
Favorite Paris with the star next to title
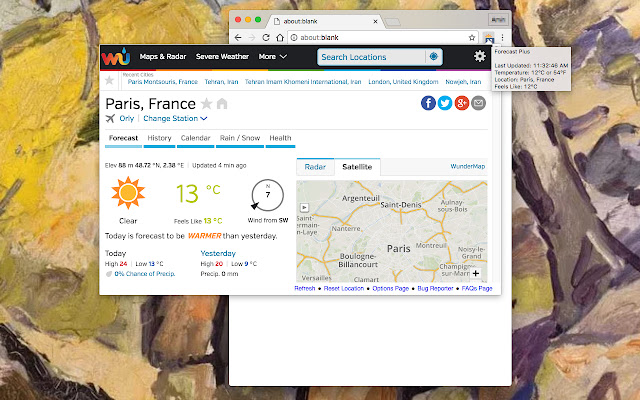click(x=207, y=104)
